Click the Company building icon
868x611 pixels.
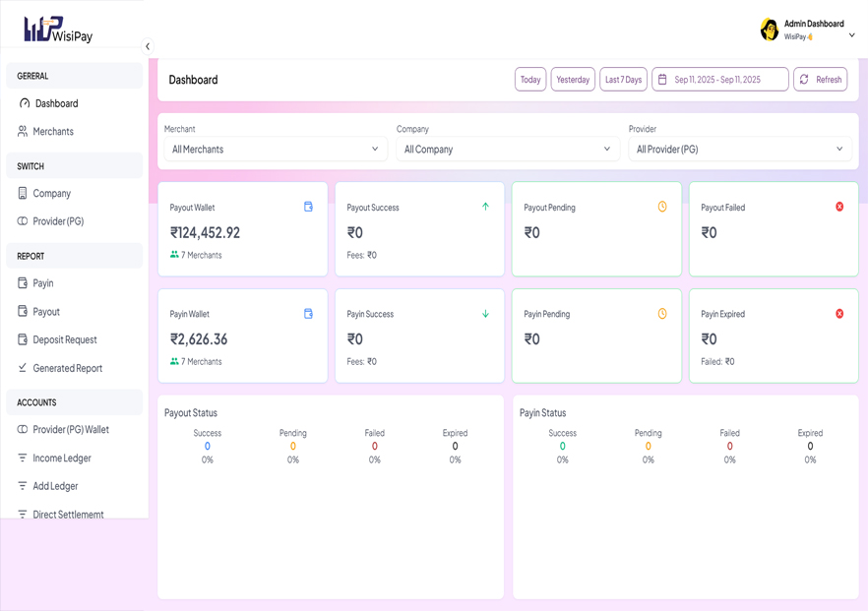coord(22,193)
